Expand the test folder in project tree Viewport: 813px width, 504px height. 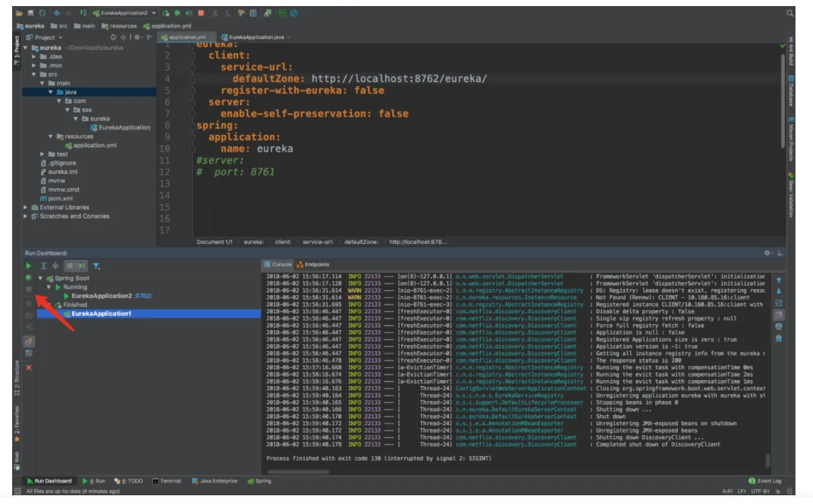pyautogui.click(x=43, y=154)
